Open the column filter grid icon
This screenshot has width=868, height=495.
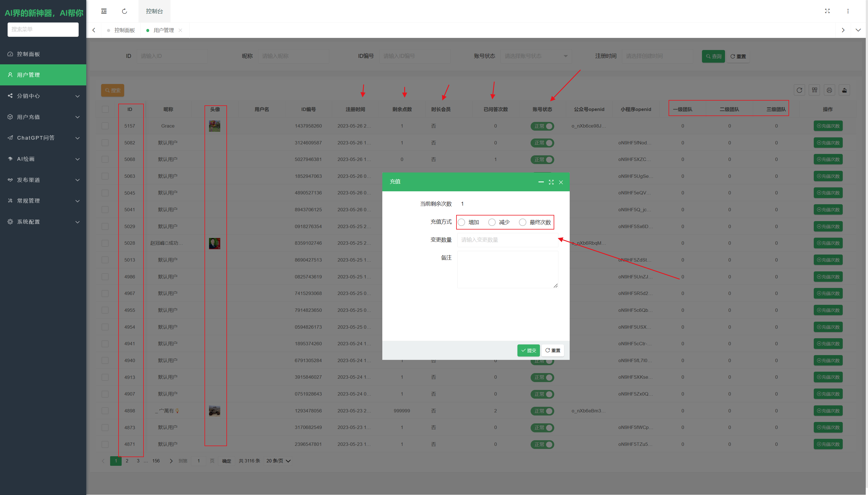[x=815, y=90]
